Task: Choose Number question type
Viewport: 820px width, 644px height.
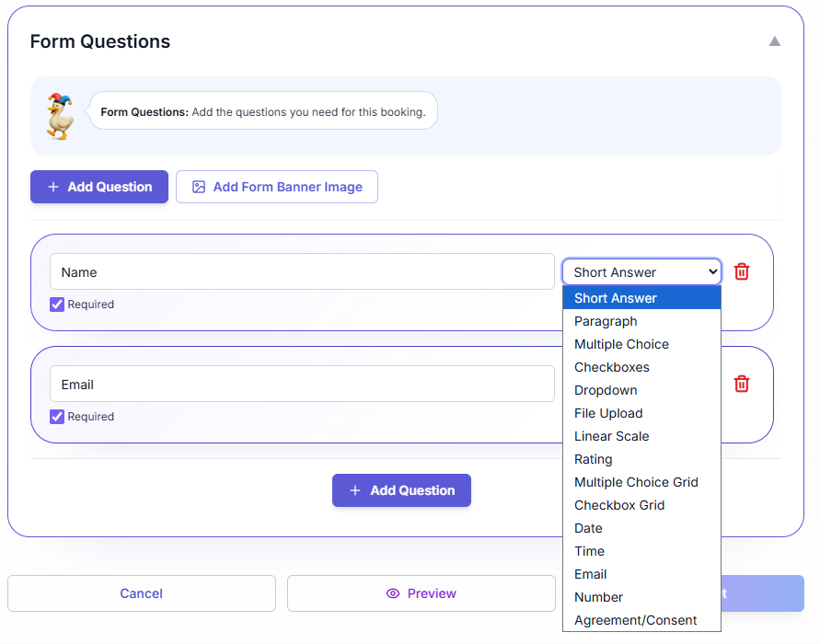Action: click(x=641, y=597)
